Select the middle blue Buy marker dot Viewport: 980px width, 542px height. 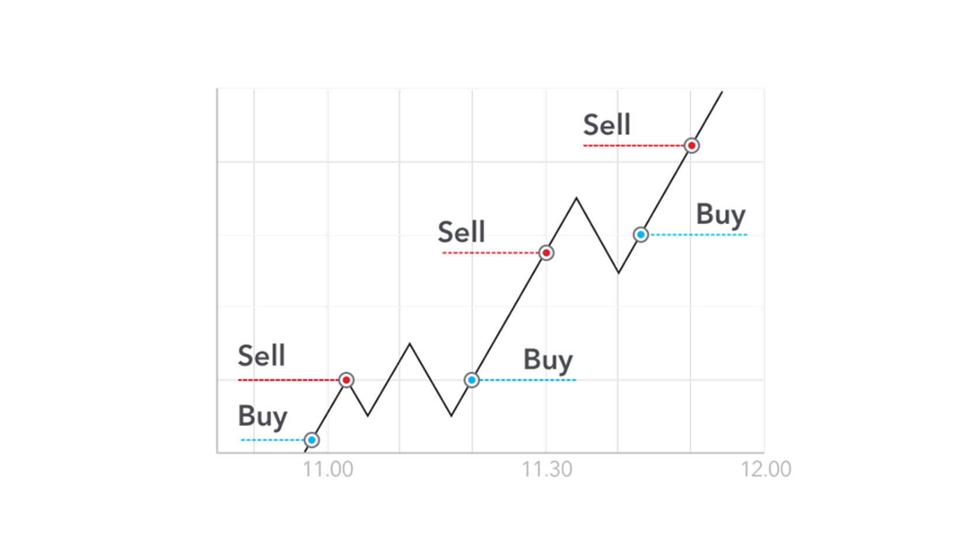[x=472, y=380]
